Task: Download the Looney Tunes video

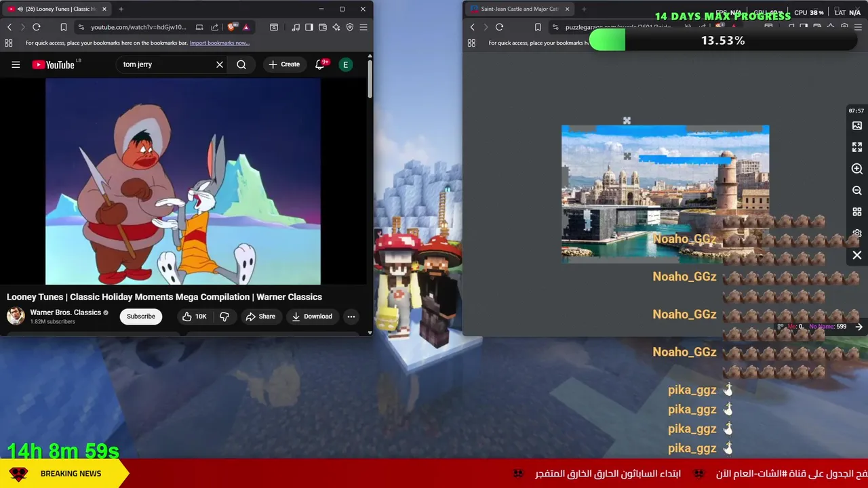Action: click(312, 317)
